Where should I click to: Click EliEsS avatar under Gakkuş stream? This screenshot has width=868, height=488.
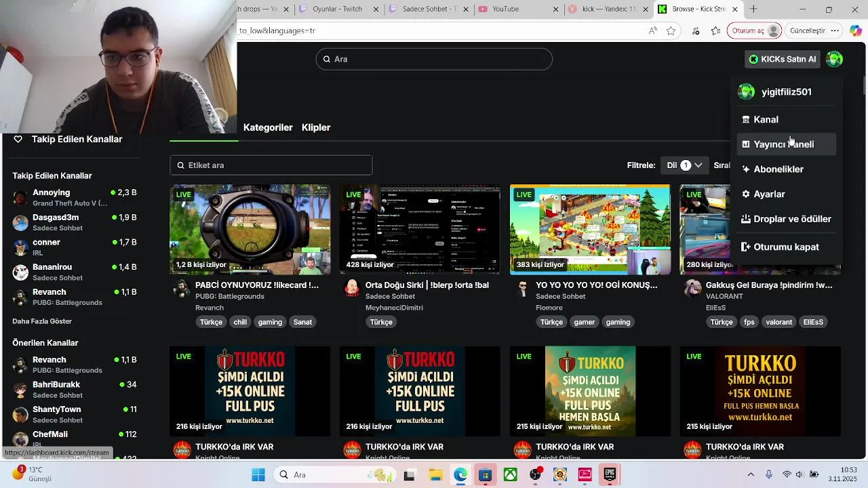pos(692,289)
